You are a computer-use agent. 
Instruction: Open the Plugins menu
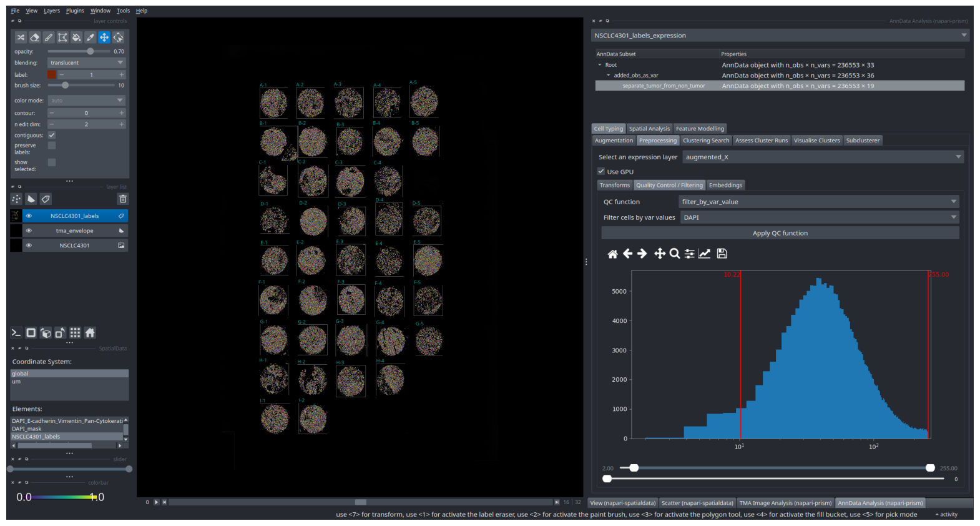pyautogui.click(x=75, y=11)
